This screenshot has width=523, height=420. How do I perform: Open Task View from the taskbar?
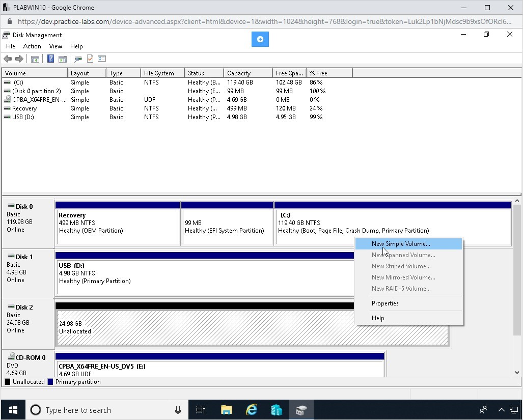tap(201, 410)
